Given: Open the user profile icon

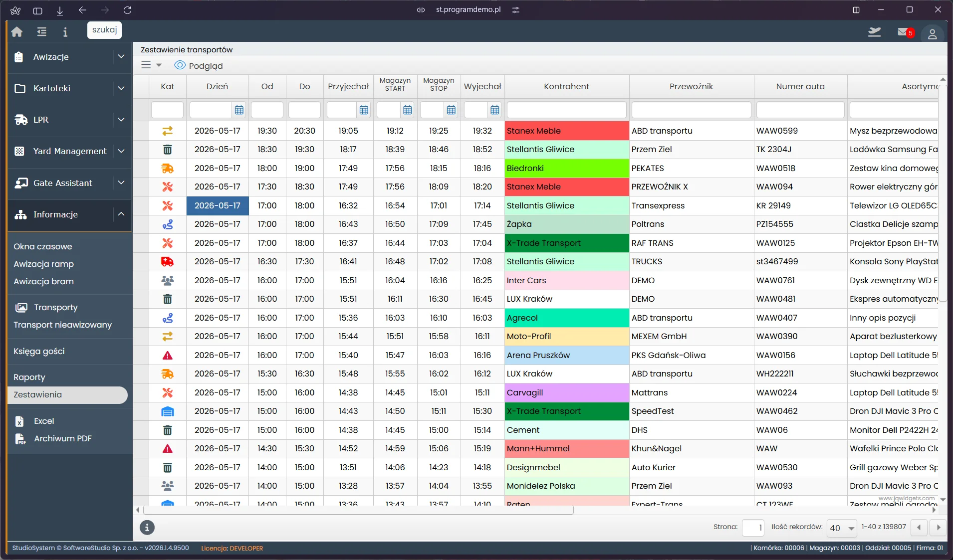Looking at the screenshot, I should (x=932, y=33).
